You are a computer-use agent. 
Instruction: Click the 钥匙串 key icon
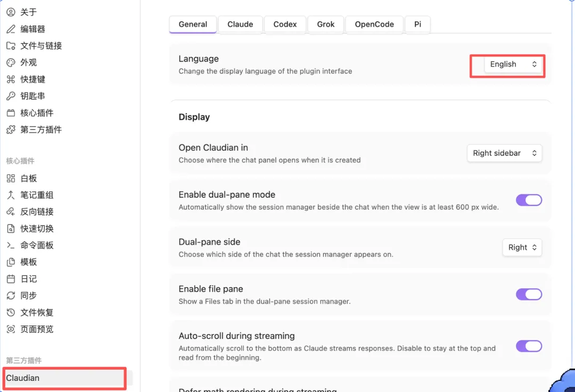tap(11, 96)
